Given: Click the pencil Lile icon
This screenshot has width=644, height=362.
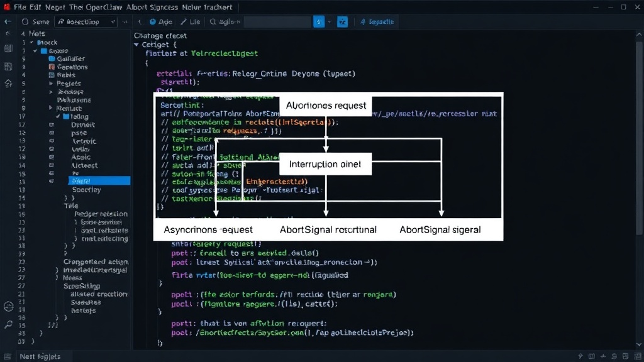Looking at the screenshot, I should coord(184,22).
